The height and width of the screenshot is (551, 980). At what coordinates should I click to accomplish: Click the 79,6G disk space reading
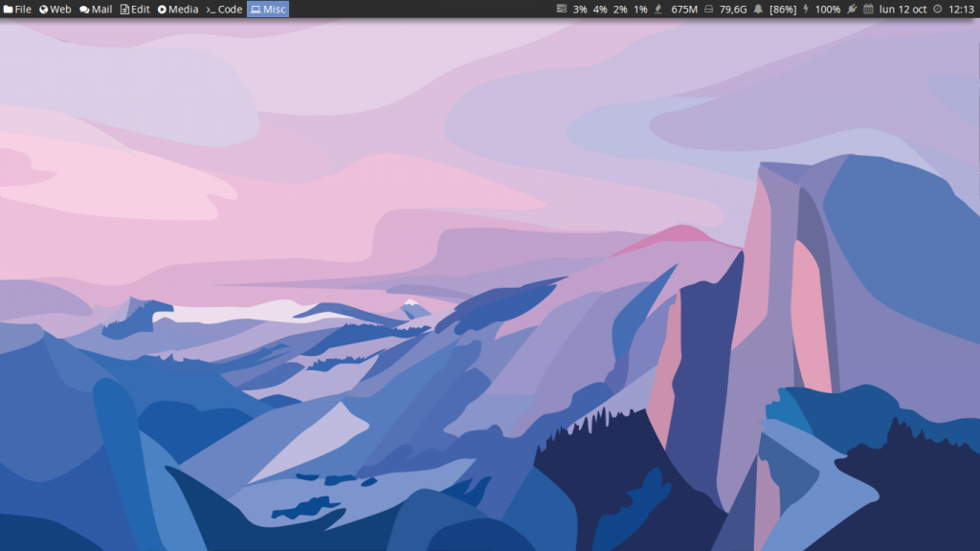(x=733, y=10)
